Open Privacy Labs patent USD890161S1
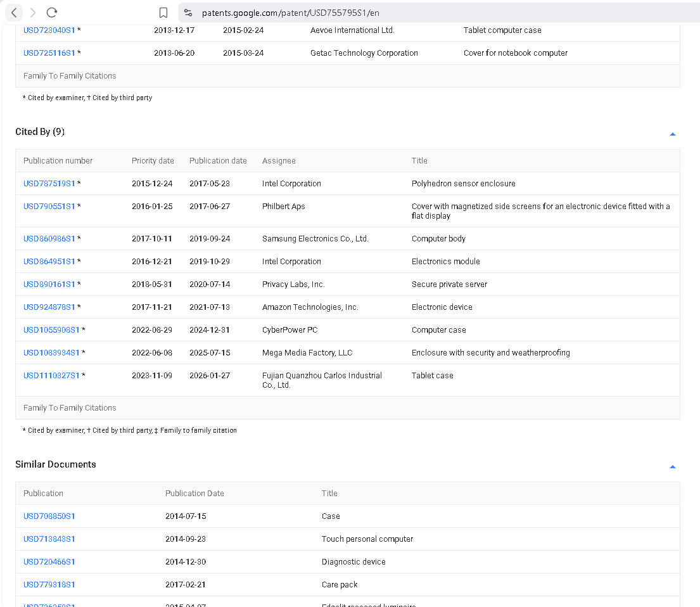This screenshot has width=700, height=607. tap(49, 284)
